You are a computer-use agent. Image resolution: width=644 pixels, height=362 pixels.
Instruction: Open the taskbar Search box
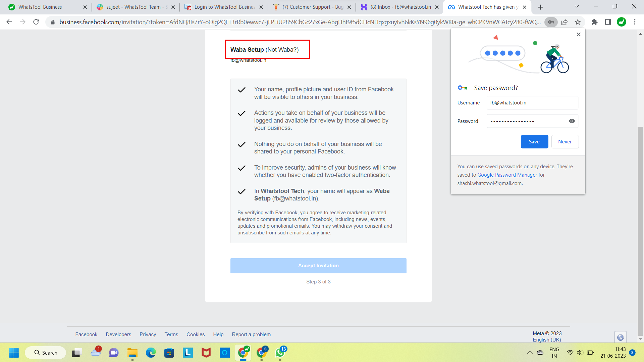46,353
